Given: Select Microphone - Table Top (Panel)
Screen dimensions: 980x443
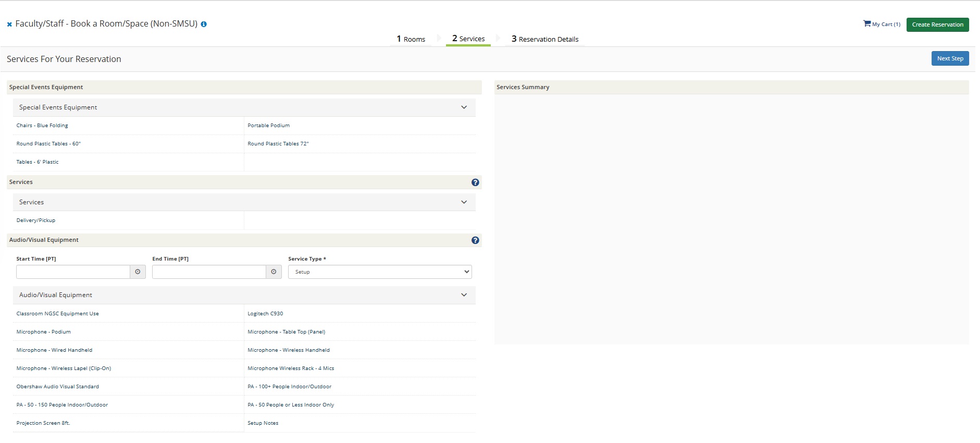Looking at the screenshot, I should [x=286, y=332].
